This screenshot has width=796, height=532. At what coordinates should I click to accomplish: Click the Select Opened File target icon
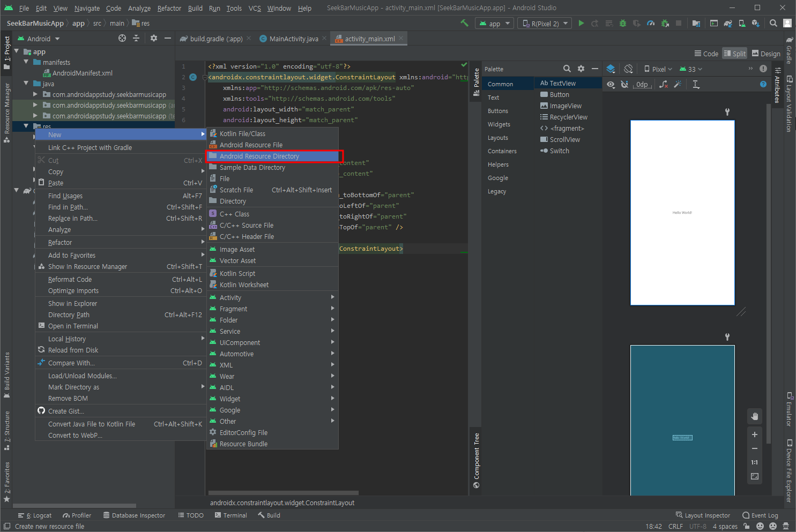coord(122,38)
